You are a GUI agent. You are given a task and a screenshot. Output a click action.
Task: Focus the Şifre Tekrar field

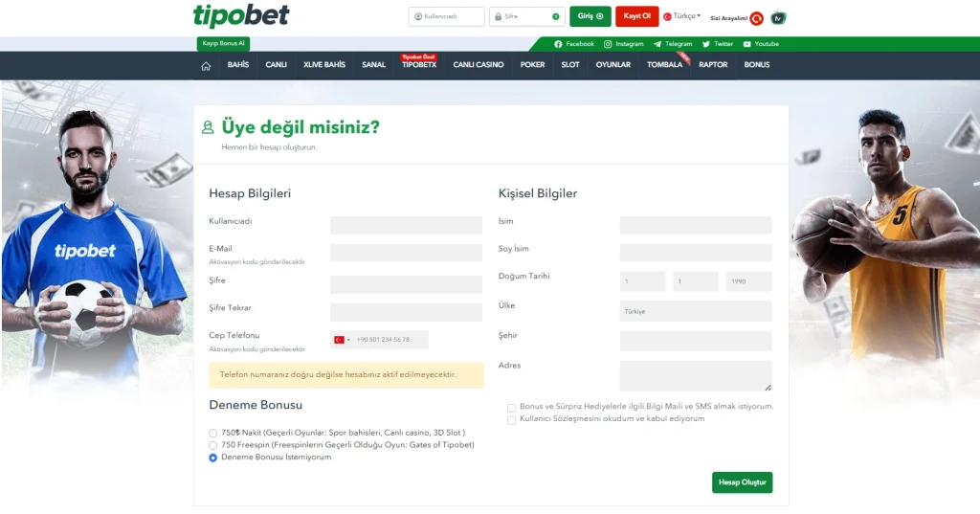tap(406, 312)
